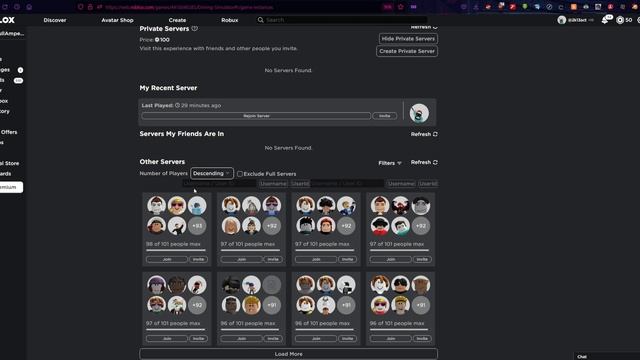The image size is (640, 360).
Task: Open the Robux page
Action: (x=229, y=20)
